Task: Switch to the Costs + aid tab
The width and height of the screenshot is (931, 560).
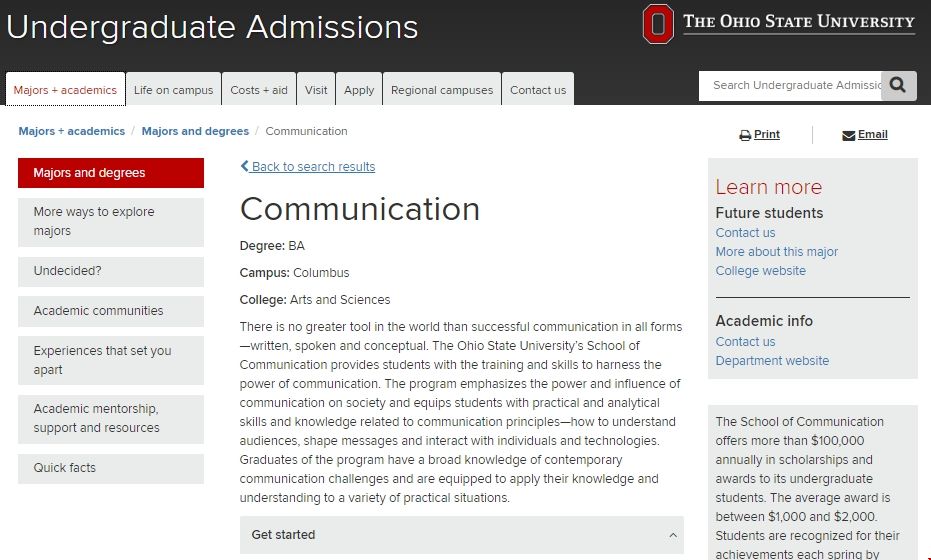Action: [x=259, y=90]
